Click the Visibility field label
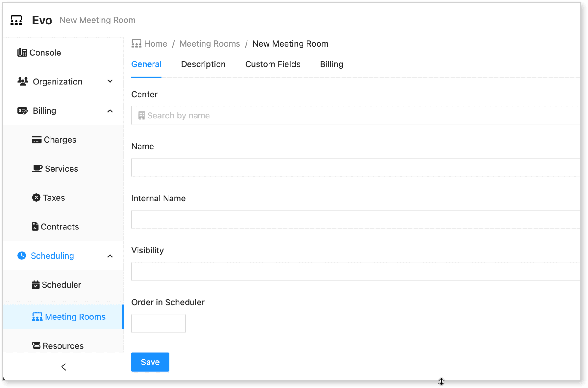Screen dimensions: 588x388 tap(147, 250)
